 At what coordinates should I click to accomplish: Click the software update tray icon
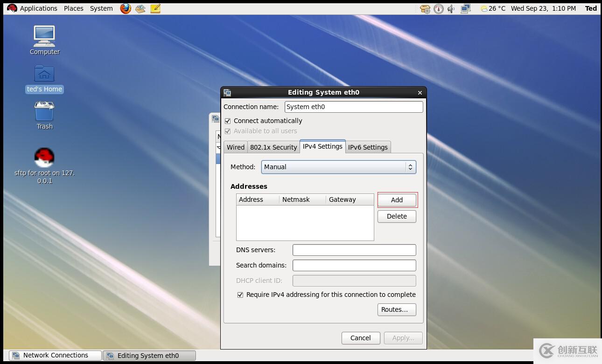(425, 8)
